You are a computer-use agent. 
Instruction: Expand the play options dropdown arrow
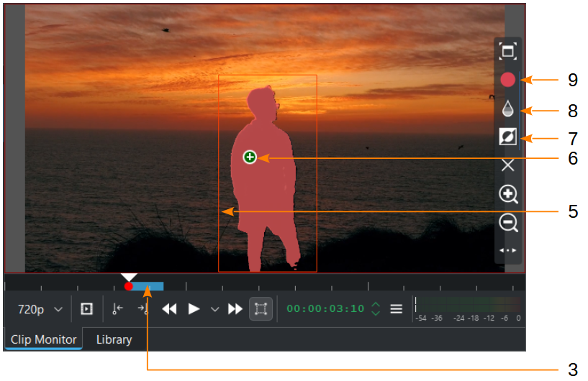[x=214, y=309]
